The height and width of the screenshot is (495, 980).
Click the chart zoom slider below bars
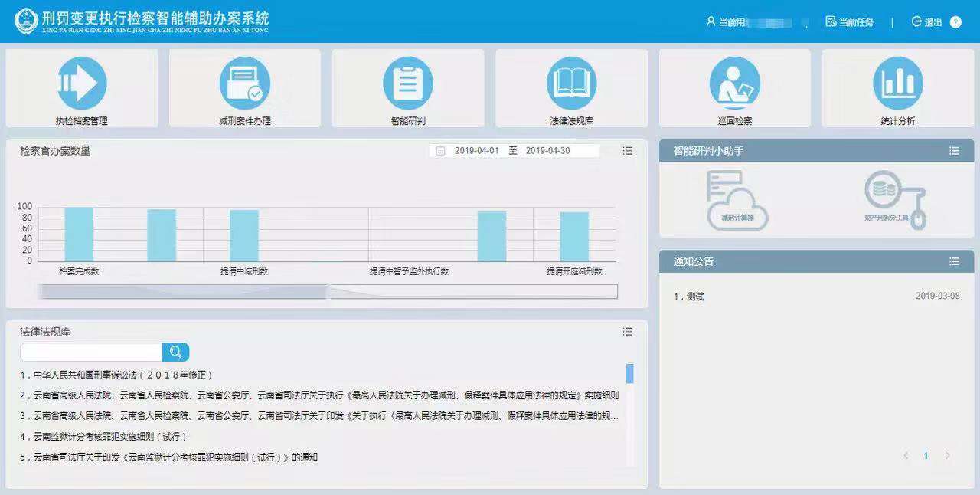[327, 291]
